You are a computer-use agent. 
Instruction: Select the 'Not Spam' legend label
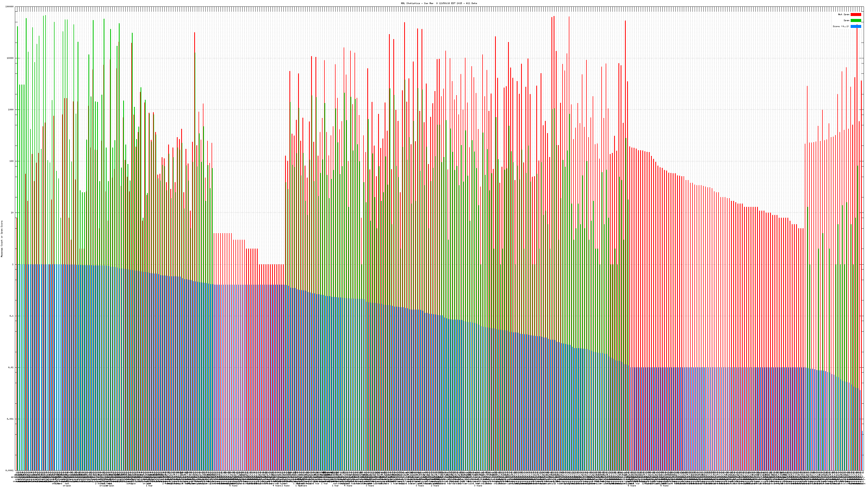click(844, 14)
